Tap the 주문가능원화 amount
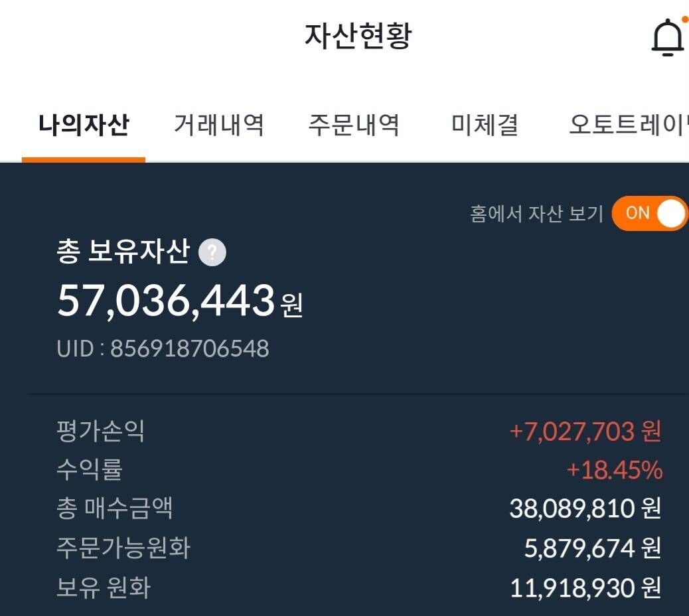The height and width of the screenshot is (616, 689). 587,548
